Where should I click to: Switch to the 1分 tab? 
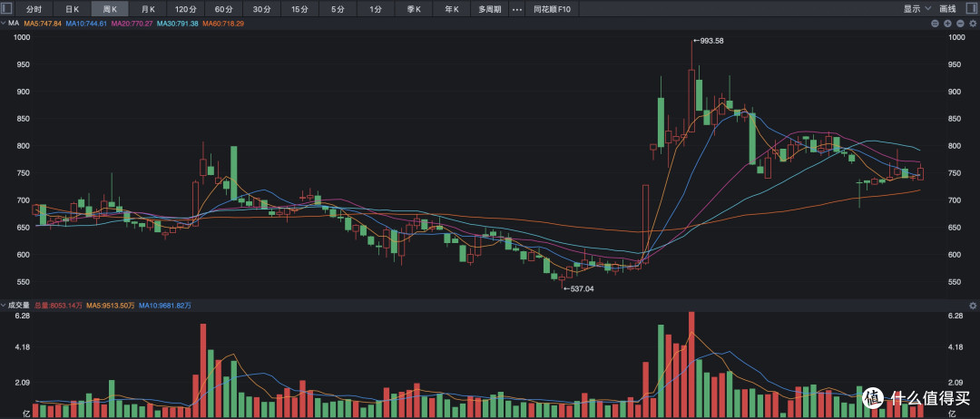pyautogui.click(x=376, y=9)
